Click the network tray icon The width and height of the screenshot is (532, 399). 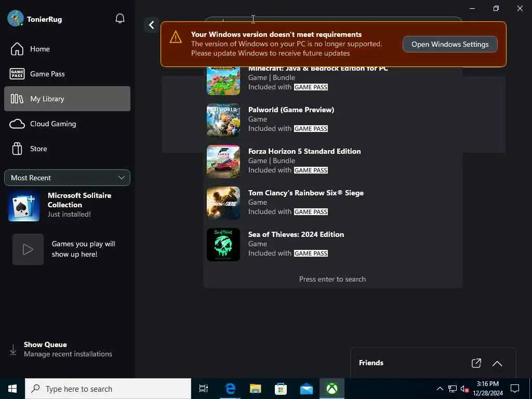click(x=453, y=389)
